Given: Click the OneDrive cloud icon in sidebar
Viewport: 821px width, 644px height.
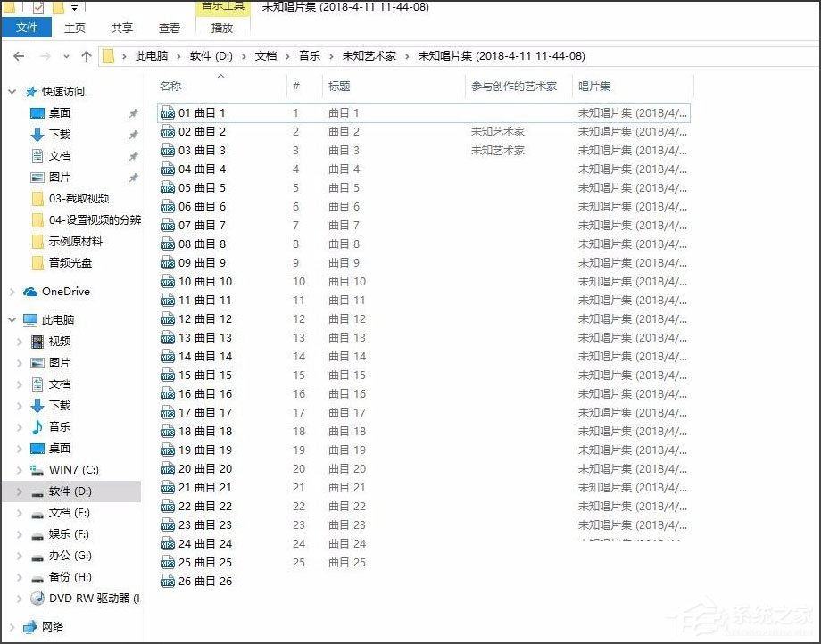Looking at the screenshot, I should pos(29,292).
